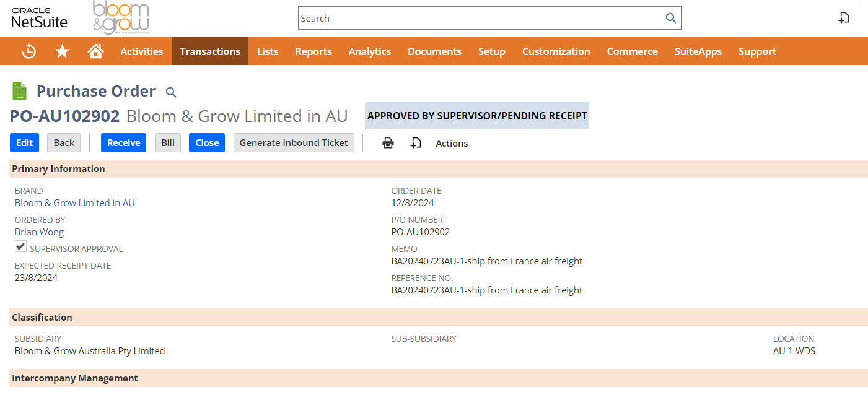Open the Activities menu

142,51
